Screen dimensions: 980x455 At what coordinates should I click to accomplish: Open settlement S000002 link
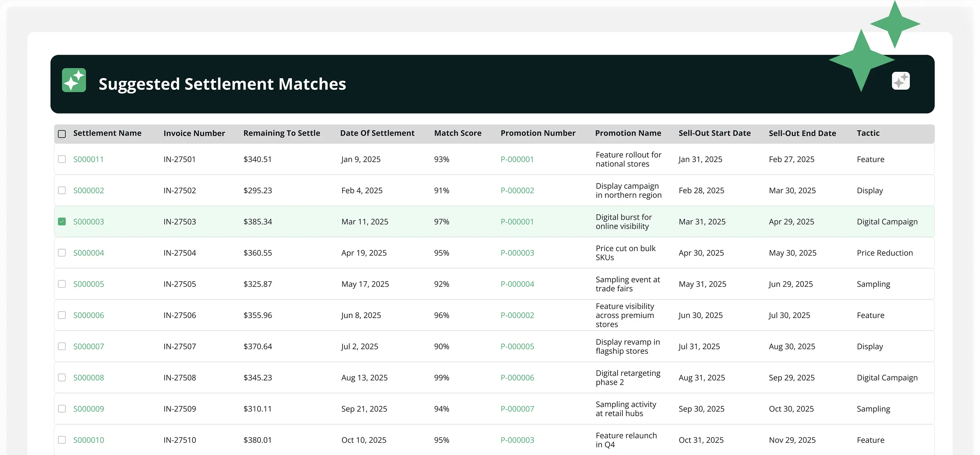pos(89,191)
